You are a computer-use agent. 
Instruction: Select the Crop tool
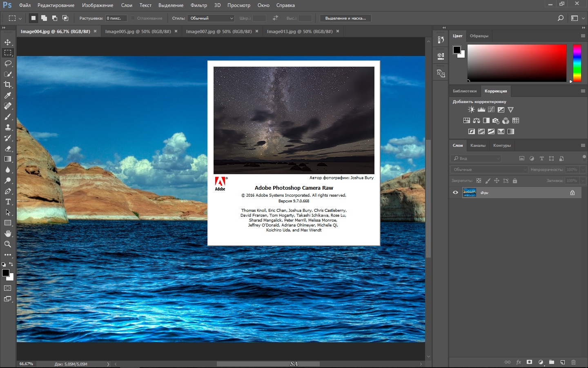coord(8,85)
